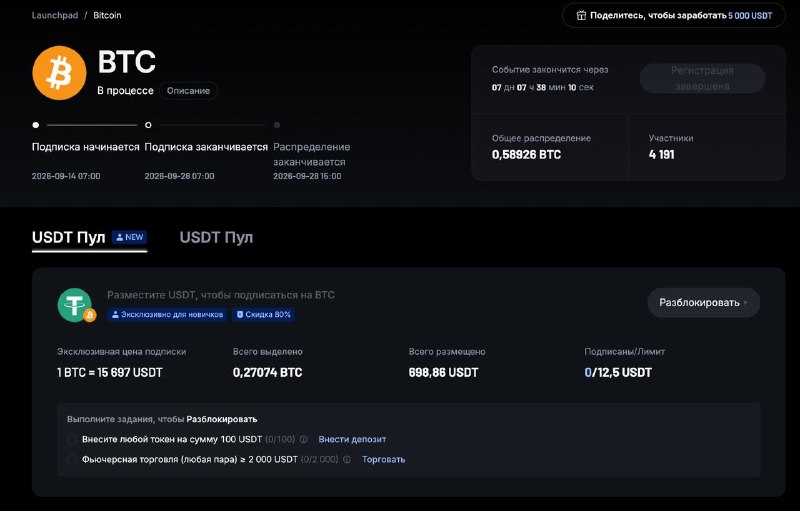
Task: Click Эксклюзивно для новичков badge
Action: 167,315
